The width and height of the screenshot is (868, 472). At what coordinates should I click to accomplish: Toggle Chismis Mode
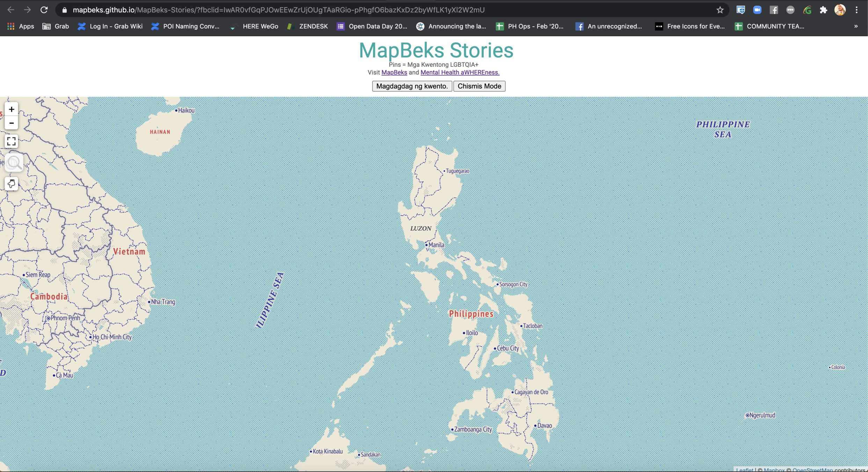point(479,86)
